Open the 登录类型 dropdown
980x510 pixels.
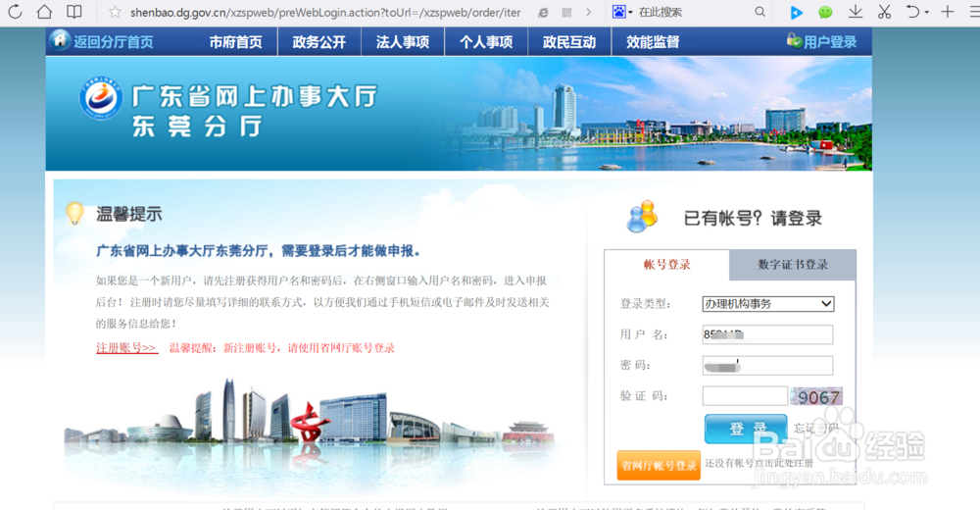point(768,303)
